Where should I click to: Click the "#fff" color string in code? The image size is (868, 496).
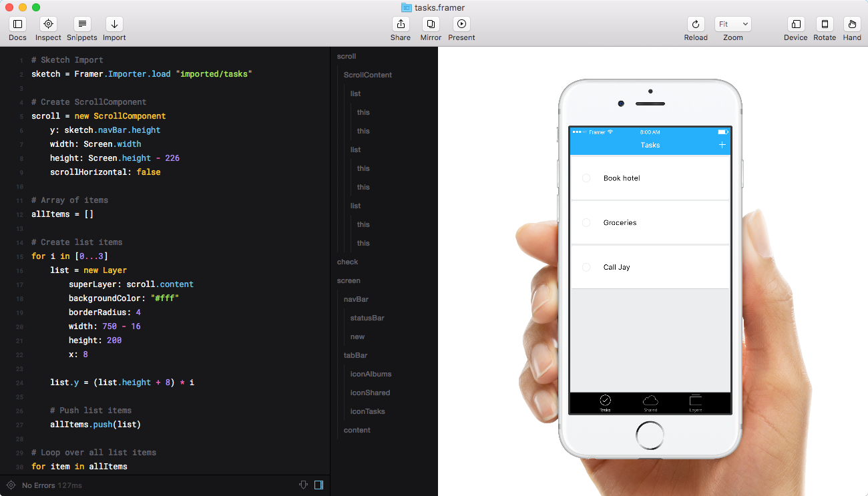(x=165, y=298)
